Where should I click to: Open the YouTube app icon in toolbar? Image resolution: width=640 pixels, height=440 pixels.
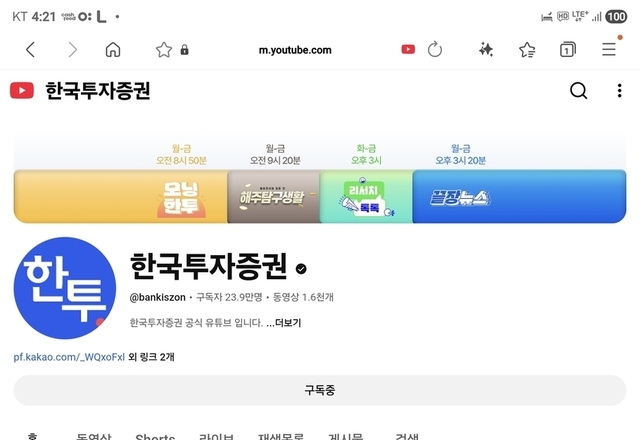coord(408,49)
